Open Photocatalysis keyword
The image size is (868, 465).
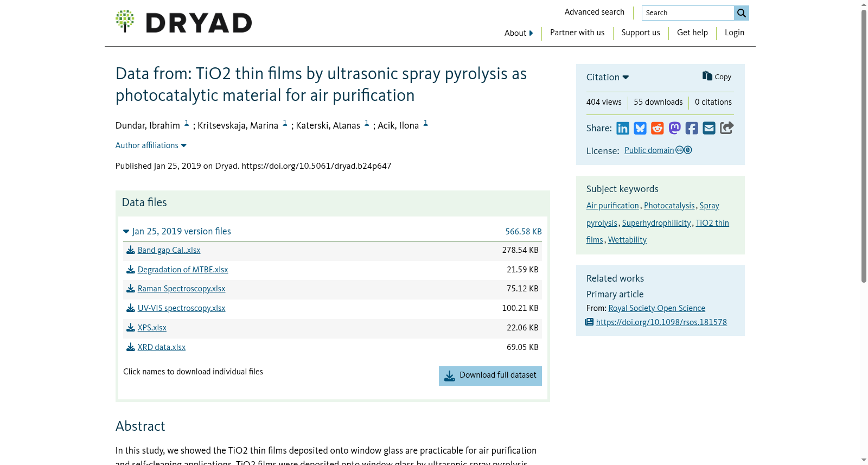pos(669,206)
